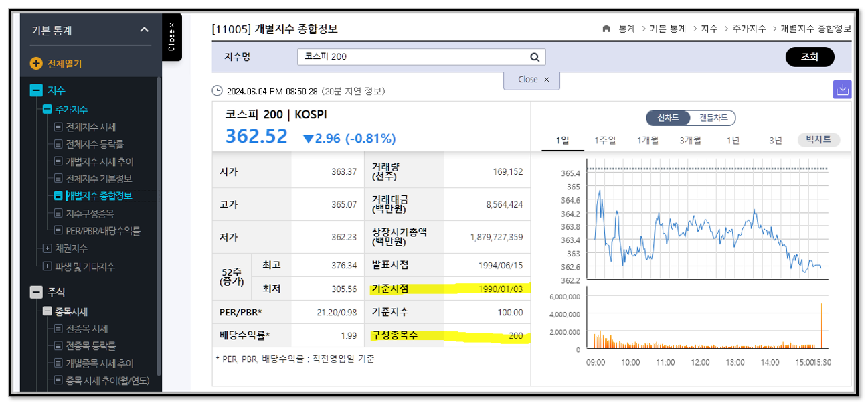Click the clock icon beside the timestamp
Image resolution: width=868 pixels, height=405 pixels.
click(x=217, y=91)
